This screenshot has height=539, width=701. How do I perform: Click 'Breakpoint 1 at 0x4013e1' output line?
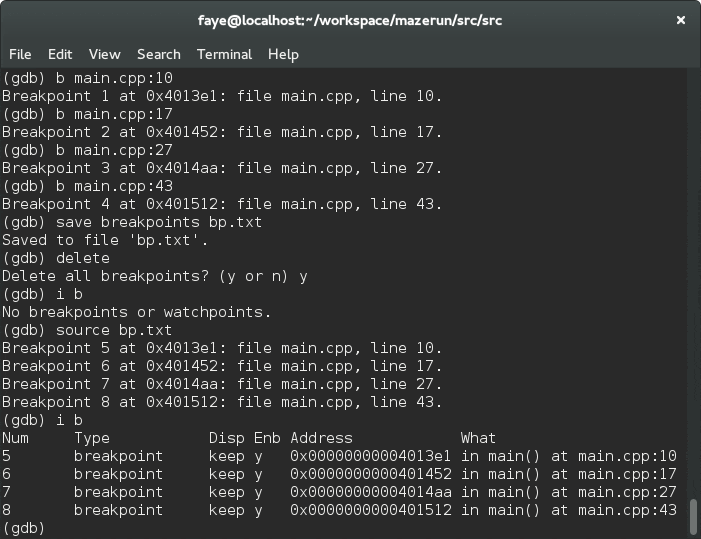[222, 96]
